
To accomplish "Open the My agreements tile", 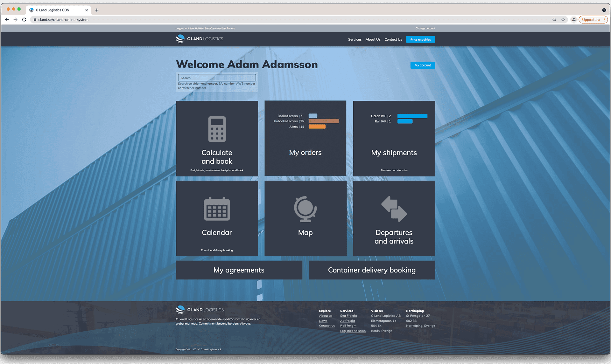I will (239, 270).
